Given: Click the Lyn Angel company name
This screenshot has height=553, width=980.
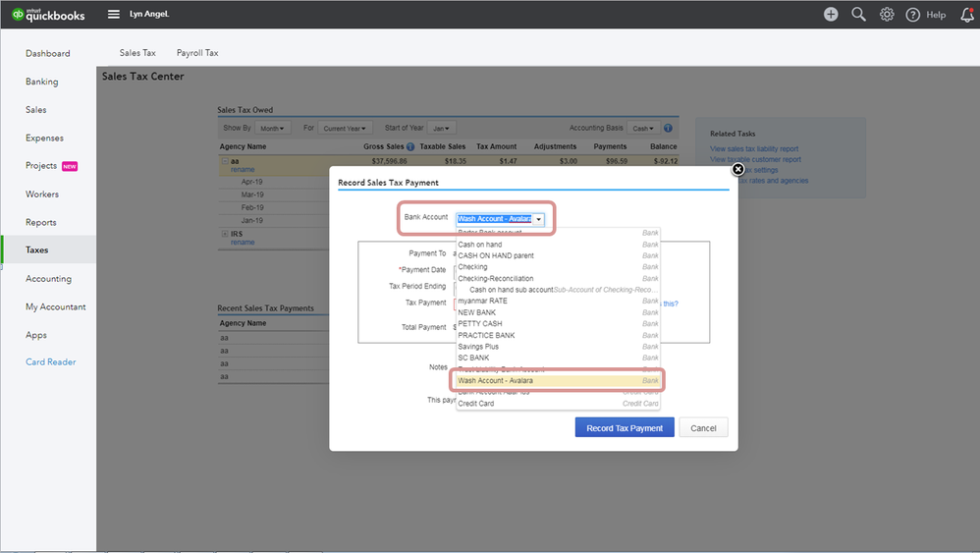Looking at the screenshot, I should click(148, 14).
